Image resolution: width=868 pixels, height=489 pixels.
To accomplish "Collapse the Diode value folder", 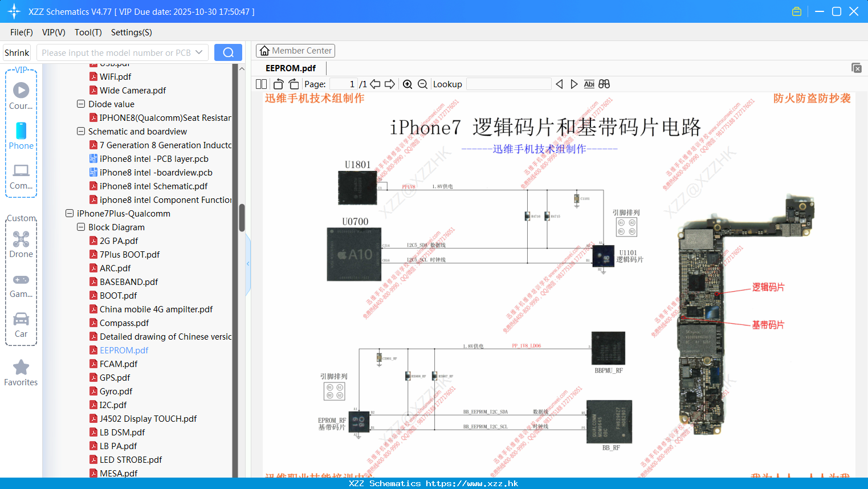I will coord(81,104).
